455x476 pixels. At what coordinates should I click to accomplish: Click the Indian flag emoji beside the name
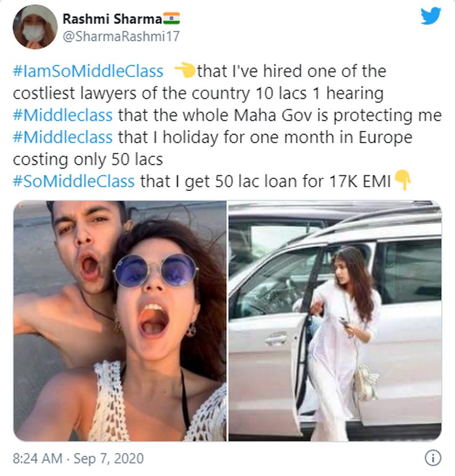pyautogui.click(x=172, y=18)
